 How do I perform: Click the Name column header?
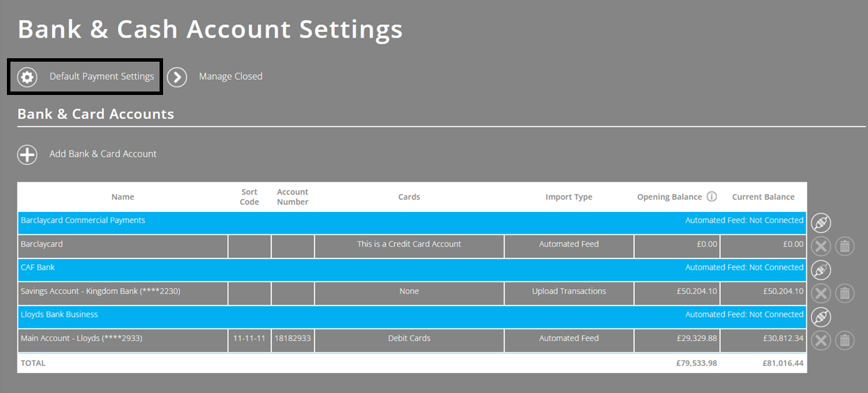pos(123,197)
